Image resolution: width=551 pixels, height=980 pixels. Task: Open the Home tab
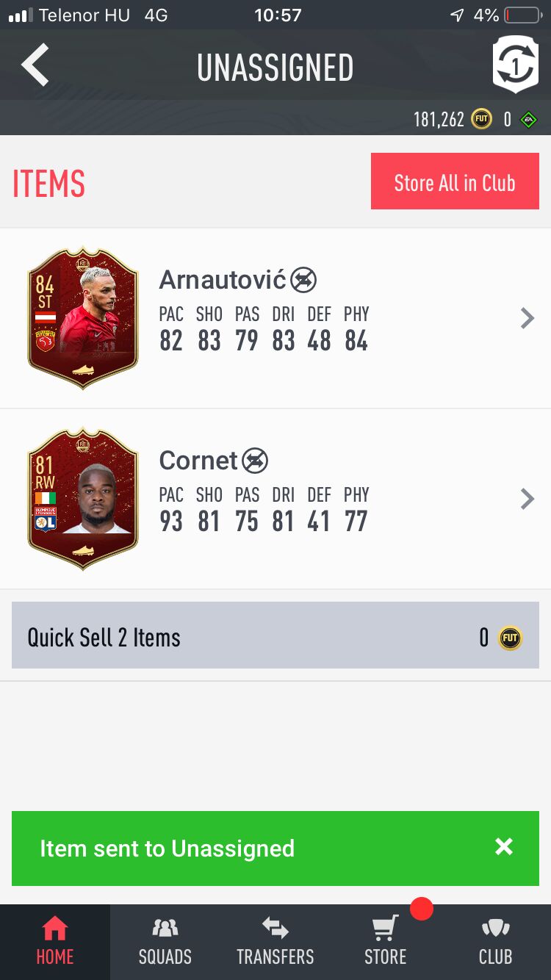coord(55,942)
